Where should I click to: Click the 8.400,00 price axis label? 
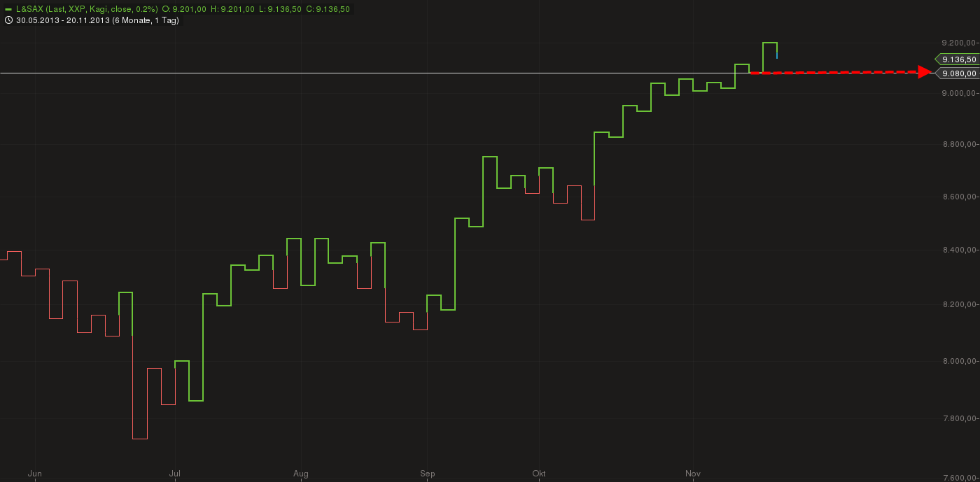(x=958, y=250)
